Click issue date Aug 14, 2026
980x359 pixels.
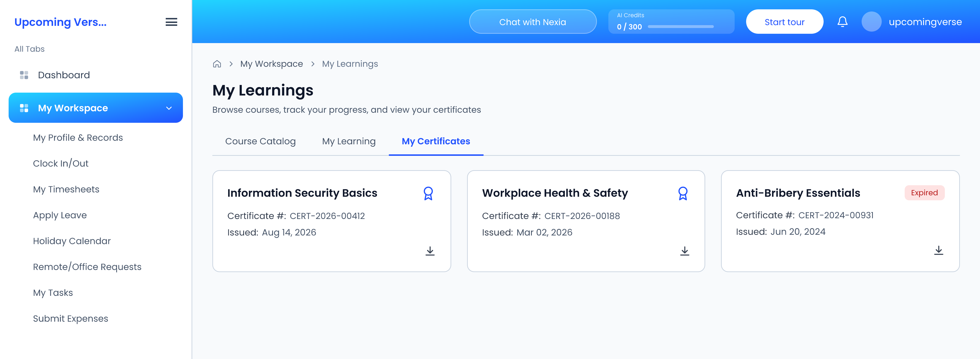[x=289, y=232]
